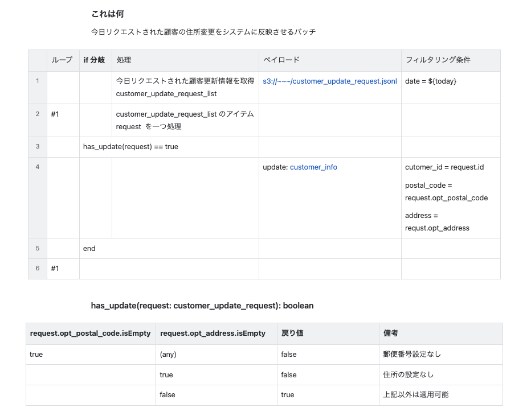The width and height of the screenshot is (531, 420).
Task: Click the 'true' return value cell
Action: coord(328,395)
